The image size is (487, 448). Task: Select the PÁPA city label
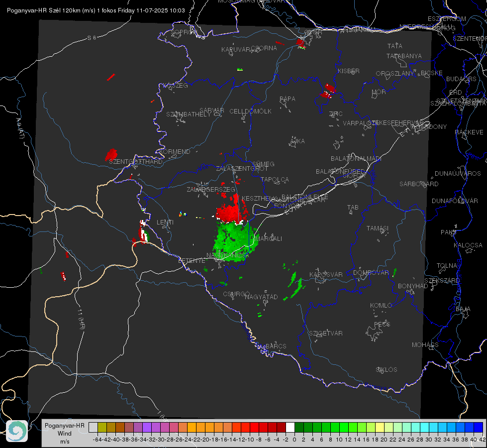pos(288,99)
